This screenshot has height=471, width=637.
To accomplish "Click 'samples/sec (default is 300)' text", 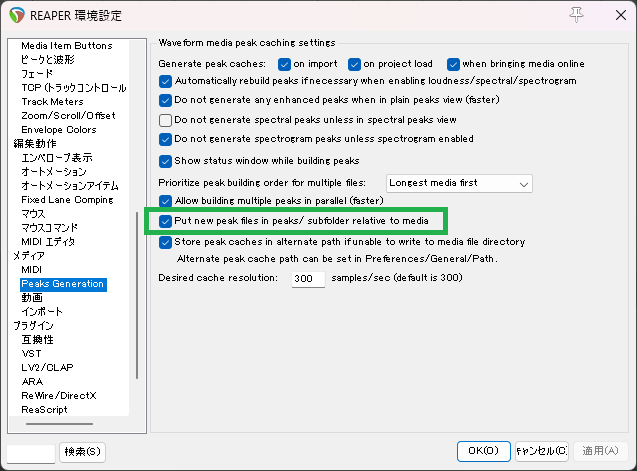I will 397,278.
